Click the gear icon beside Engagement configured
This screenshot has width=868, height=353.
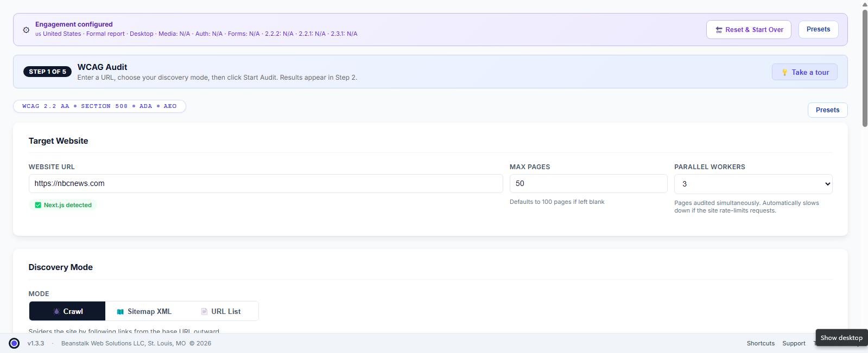click(26, 30)
